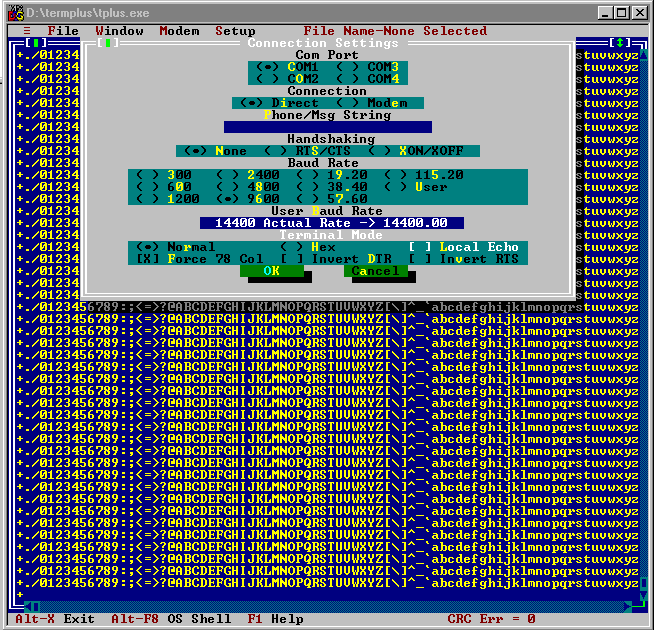Select 600 baud rate
This screenshot has height=630, width=654.
164,187
